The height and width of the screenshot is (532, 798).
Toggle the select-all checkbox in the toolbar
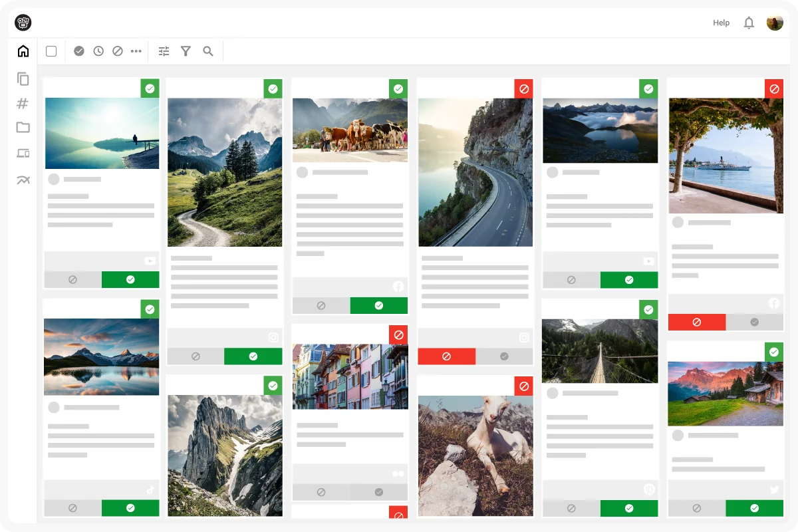pyautogui.click(x=51, y=51)
